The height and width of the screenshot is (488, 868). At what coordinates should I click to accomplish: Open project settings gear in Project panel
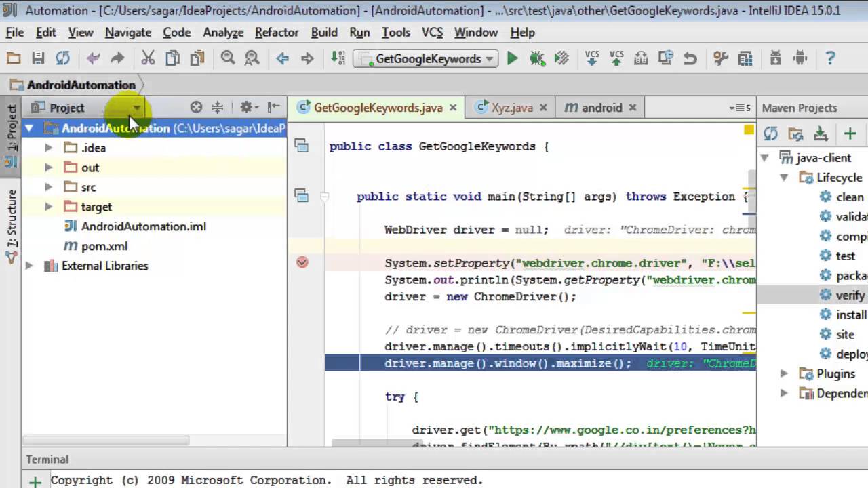tap(248, 107)
